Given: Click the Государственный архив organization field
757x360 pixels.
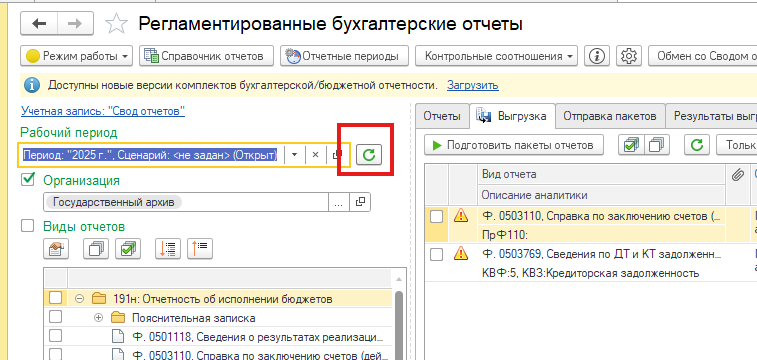Looking at the screenshot, I should pos(186,202).
